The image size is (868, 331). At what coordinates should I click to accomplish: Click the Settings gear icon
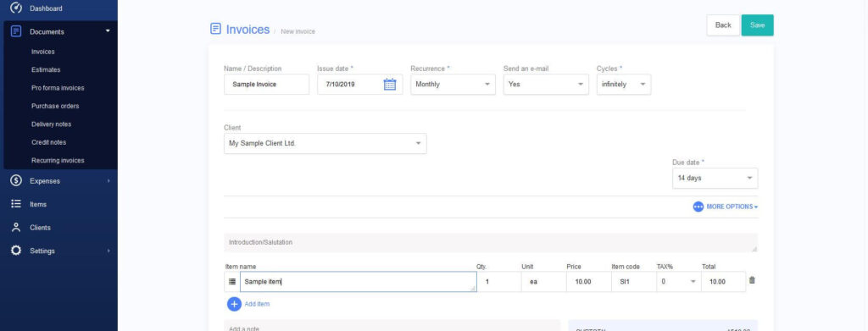(16, 251)
